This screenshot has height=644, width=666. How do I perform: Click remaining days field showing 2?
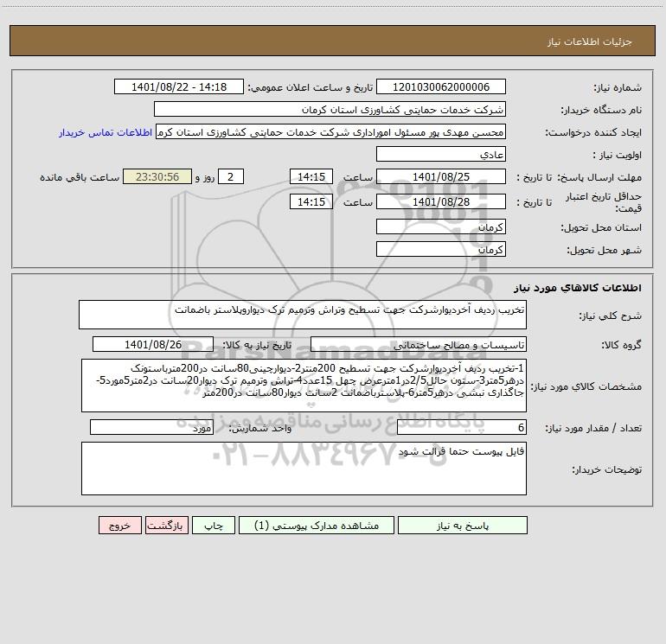coord(231,176)
